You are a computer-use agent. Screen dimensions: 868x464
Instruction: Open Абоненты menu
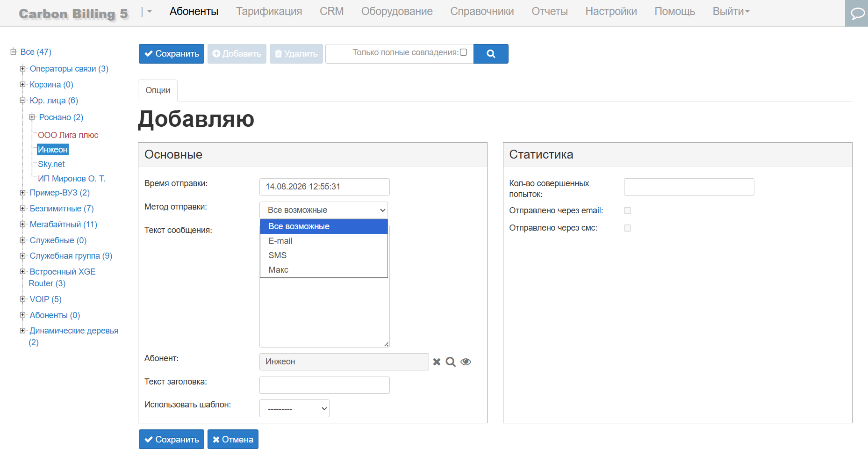[x=194, y=11]
